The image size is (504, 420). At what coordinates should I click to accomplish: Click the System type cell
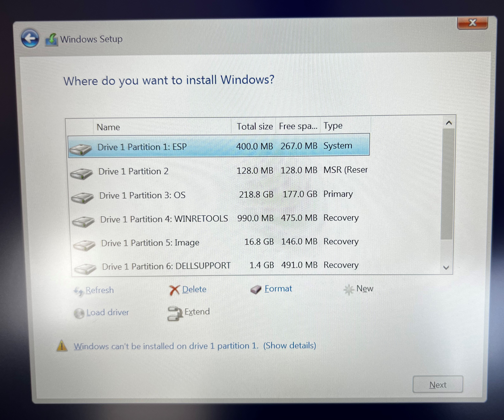338,146
